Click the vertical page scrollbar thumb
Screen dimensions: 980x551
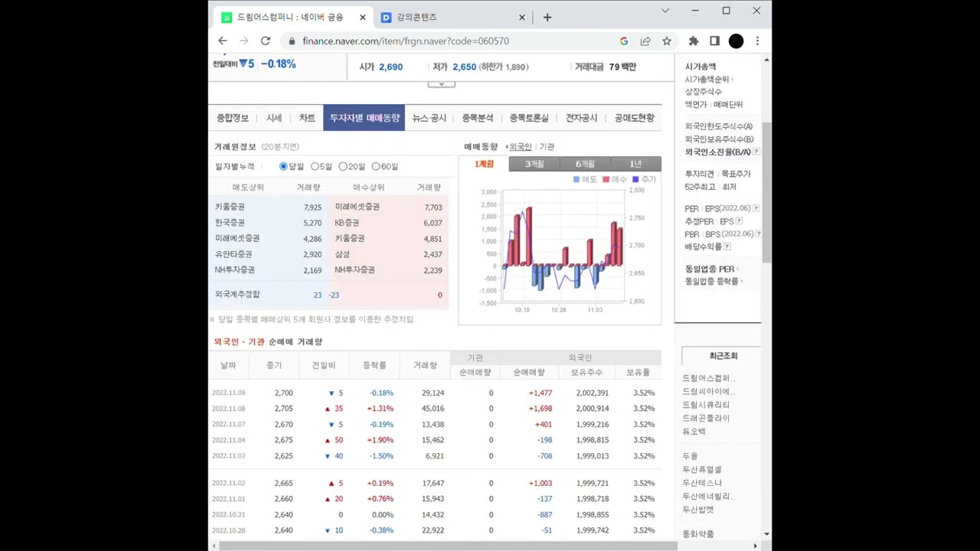click(766, 191)
